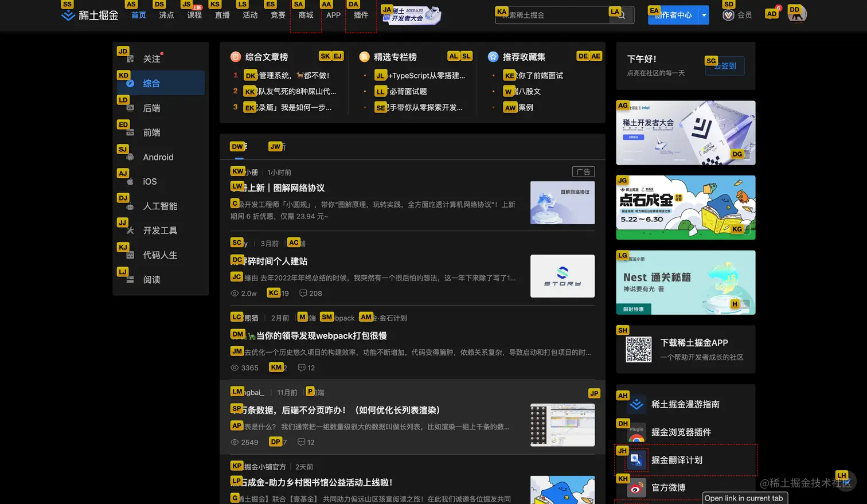Open the 代码人生 category
The image size is (867, 504).
[x=161, y=255]
